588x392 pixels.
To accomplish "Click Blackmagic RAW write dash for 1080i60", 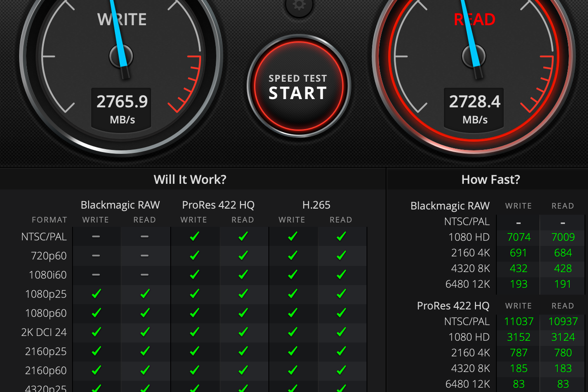I will [96, 275].
